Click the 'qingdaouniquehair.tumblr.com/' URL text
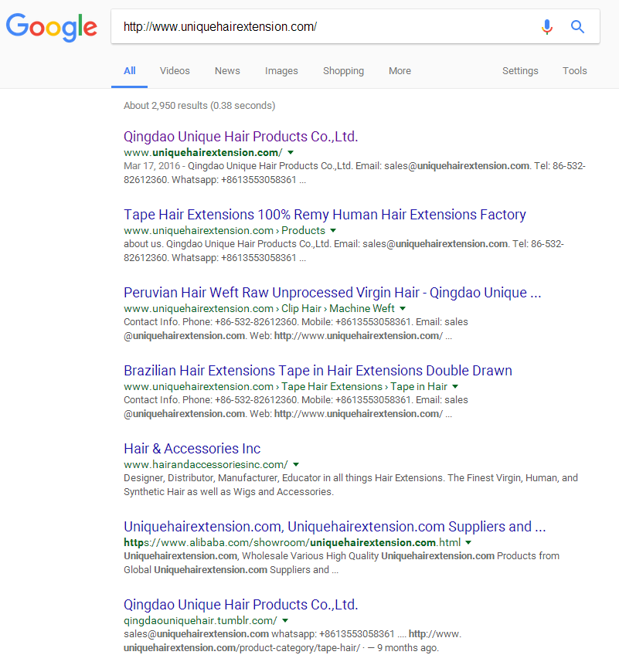 click(x=200, y=620)
